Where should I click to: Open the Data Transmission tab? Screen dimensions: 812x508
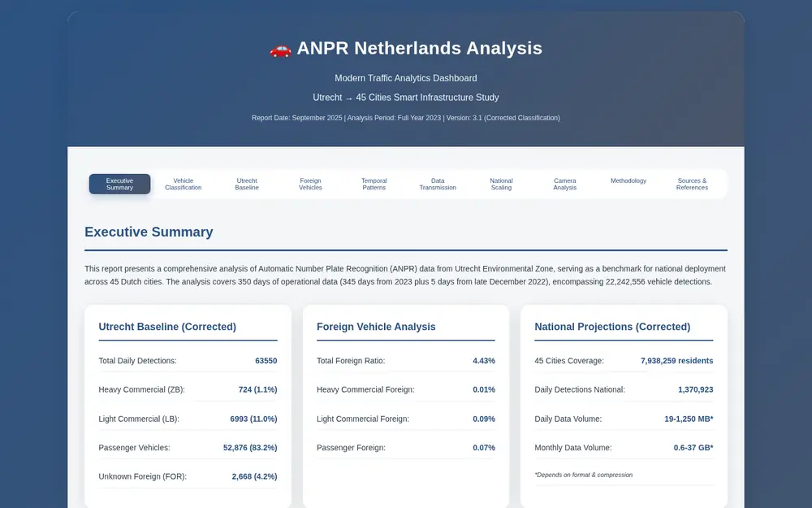click(438, 184)
